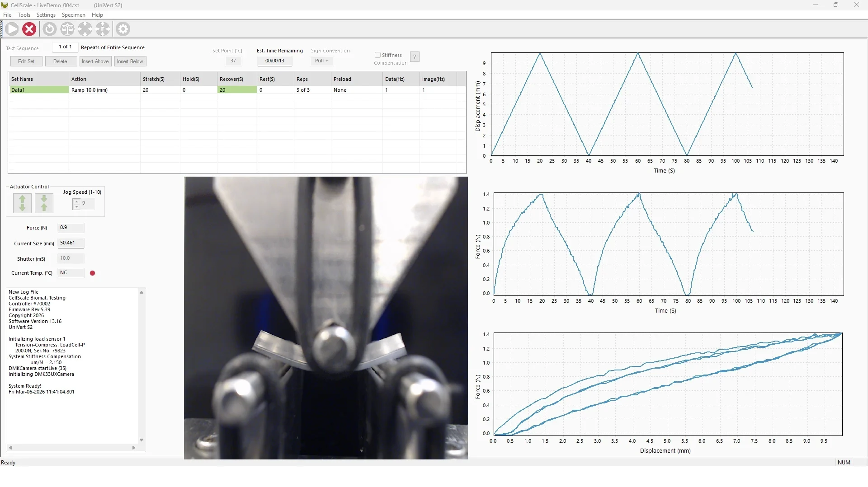Enable the Stiffness Compensation checkbox

point(377,55)
